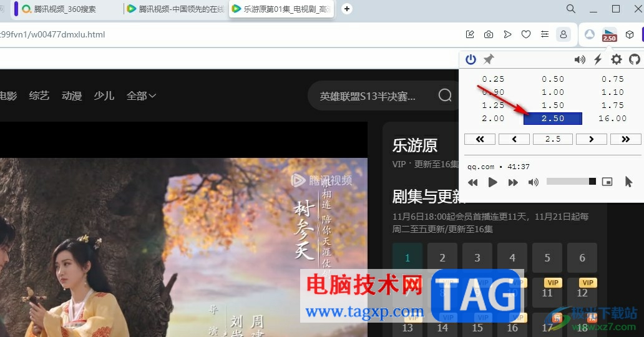Select 16.00 playback speed

pos(612,119)
